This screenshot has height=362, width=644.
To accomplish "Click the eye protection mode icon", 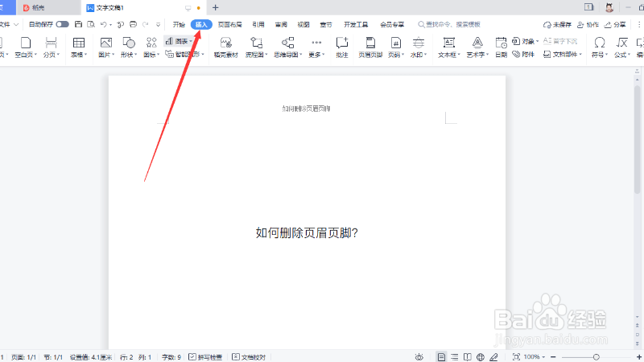I will point(419,357).
